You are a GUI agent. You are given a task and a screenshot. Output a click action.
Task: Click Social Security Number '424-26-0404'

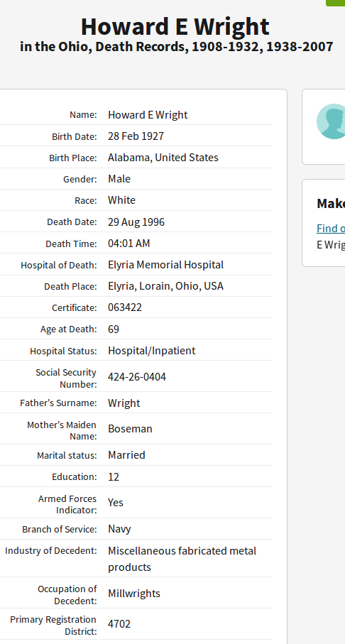click(137, 376)
